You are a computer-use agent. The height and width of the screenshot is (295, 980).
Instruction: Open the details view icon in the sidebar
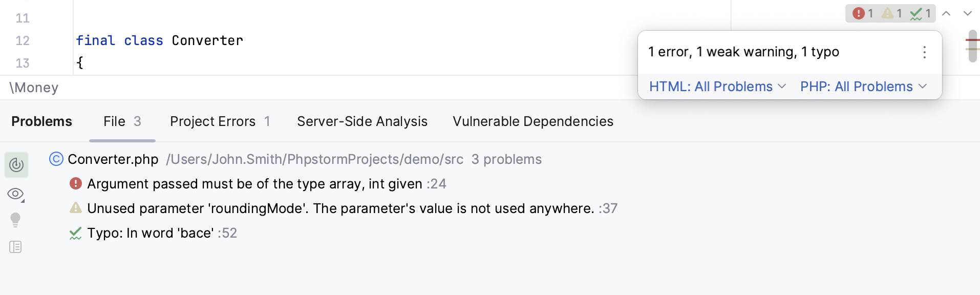[15, 247]
